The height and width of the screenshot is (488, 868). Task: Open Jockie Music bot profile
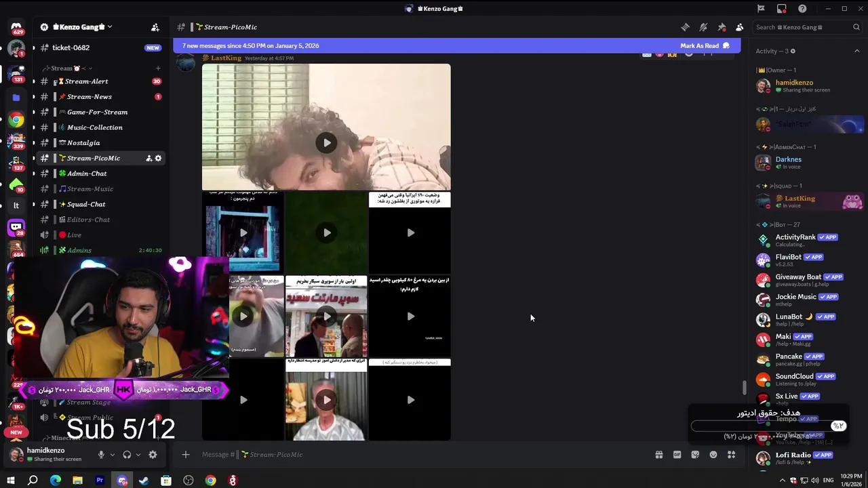click(810, 300)
